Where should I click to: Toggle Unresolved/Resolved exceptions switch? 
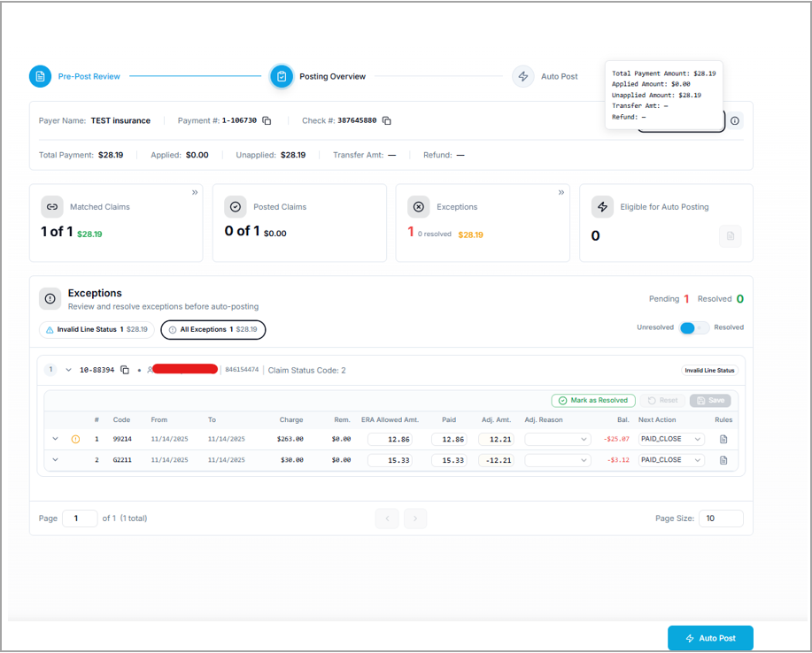[x=694, y=327]
